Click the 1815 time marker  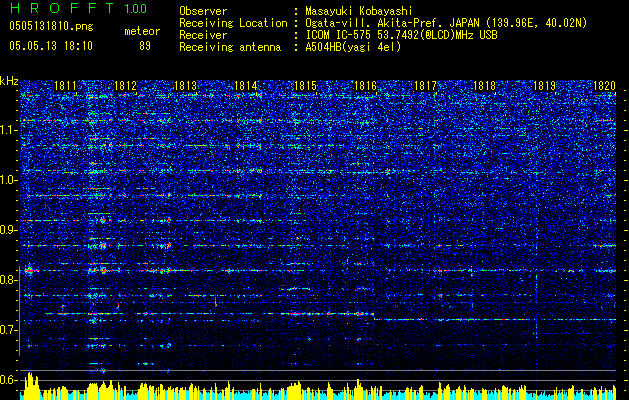305,86
